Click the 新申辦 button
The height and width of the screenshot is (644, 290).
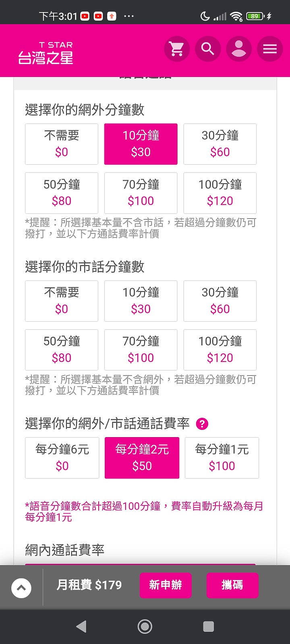(x=166, y=585)
